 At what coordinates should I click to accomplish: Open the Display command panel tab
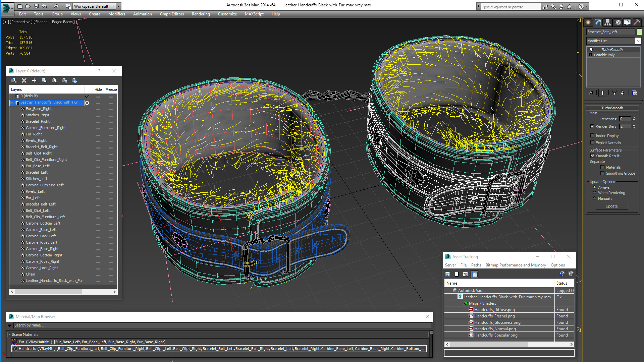(627, 22)
